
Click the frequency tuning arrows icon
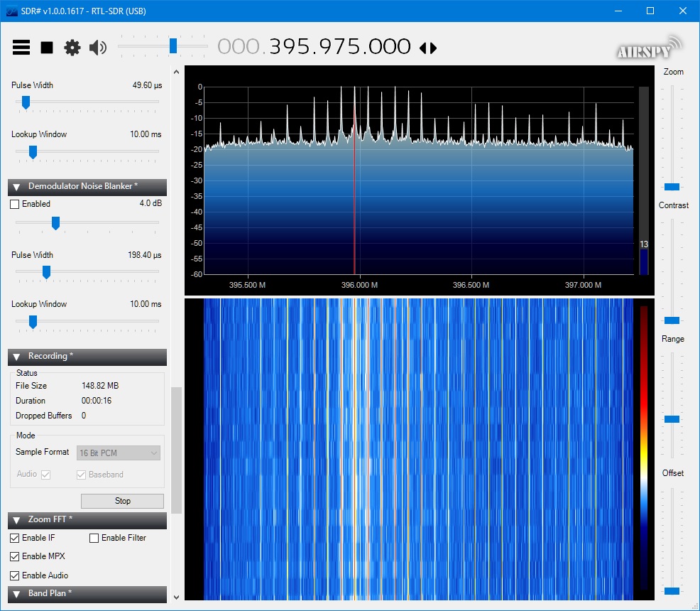coord(428,48)
